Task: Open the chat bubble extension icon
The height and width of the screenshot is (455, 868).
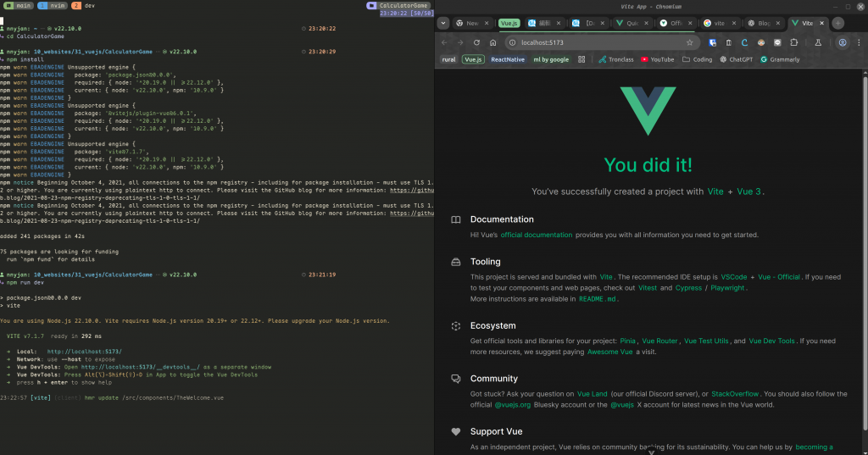Action: coord(777,42)
